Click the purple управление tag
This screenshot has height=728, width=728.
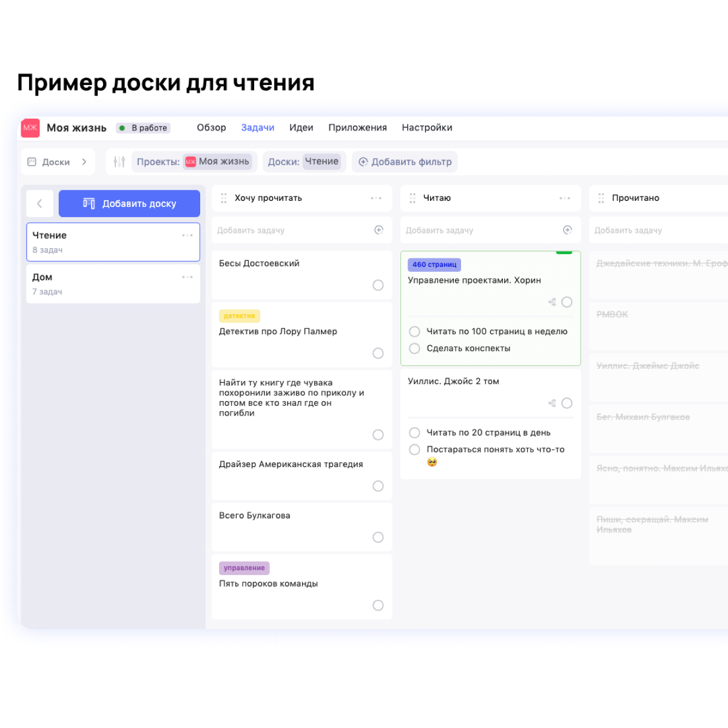click(x=244, y=568)
